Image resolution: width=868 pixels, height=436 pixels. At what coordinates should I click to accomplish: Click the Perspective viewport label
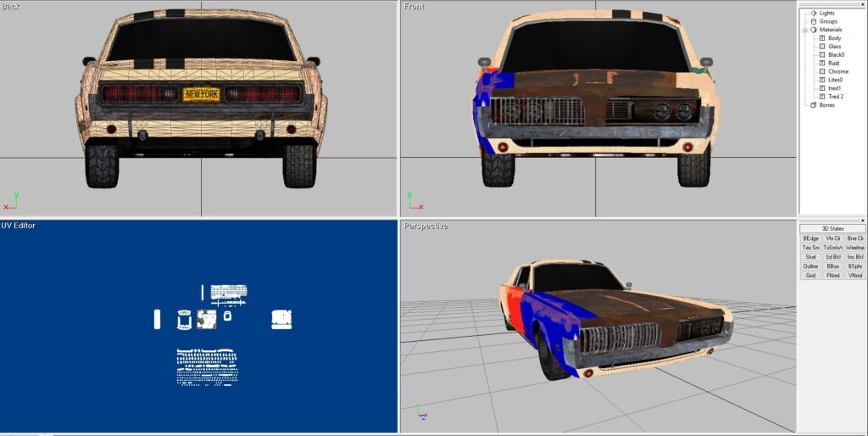[x=426, y=226]
